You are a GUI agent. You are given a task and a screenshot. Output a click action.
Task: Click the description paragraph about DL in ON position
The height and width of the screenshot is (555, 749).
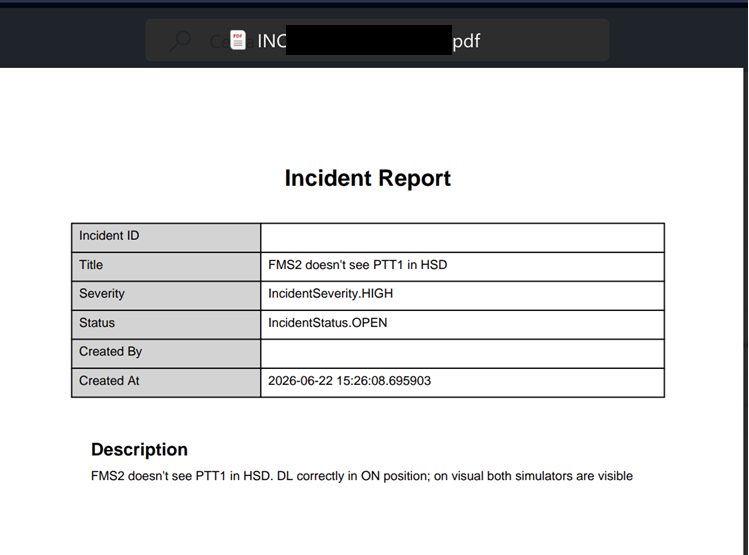point(362,476)
